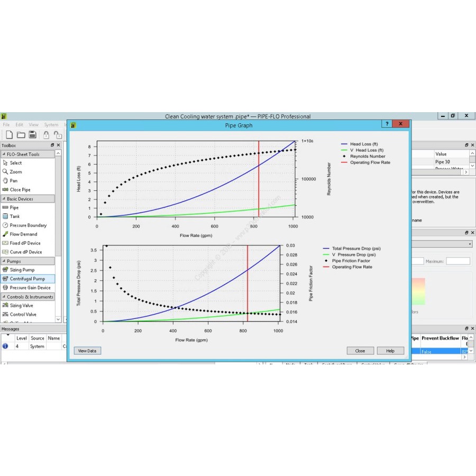Collapse the Basic Devices group
476x476 pixels.
click(4, 199)
